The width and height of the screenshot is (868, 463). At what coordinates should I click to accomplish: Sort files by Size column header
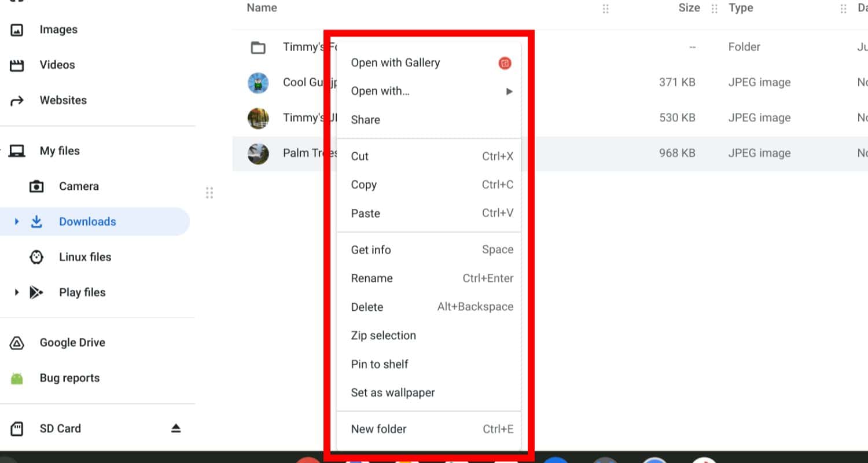pos(689,8)
